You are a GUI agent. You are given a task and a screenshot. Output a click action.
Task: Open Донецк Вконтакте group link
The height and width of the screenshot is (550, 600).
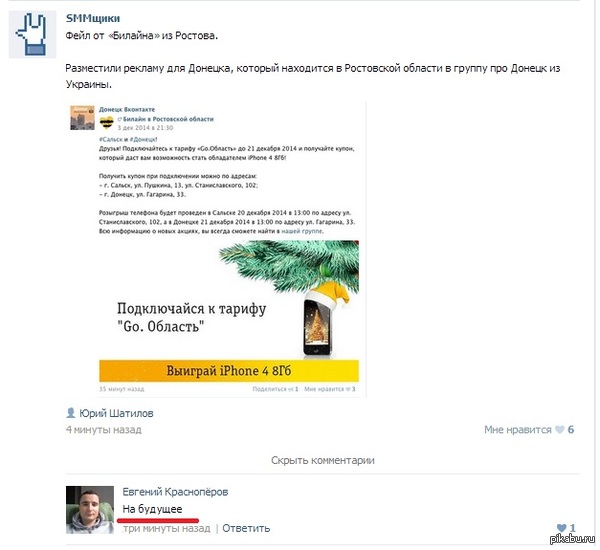(127, 109)
